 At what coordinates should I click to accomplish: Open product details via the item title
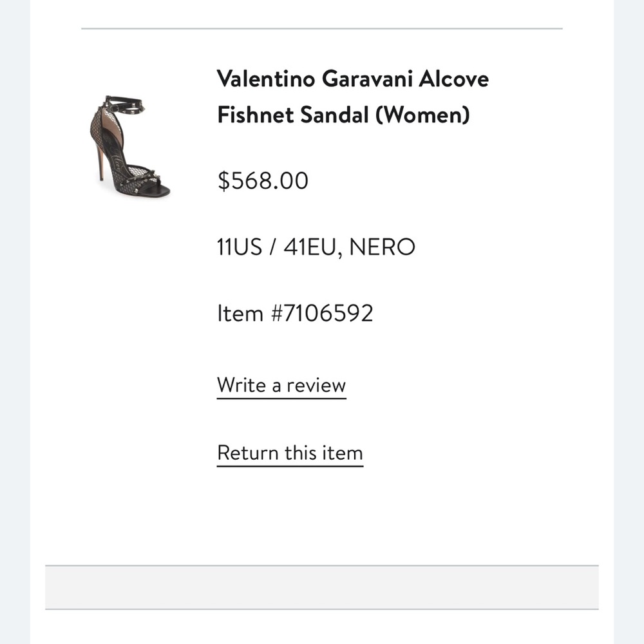pyautogui.click(x=353, y=79)
